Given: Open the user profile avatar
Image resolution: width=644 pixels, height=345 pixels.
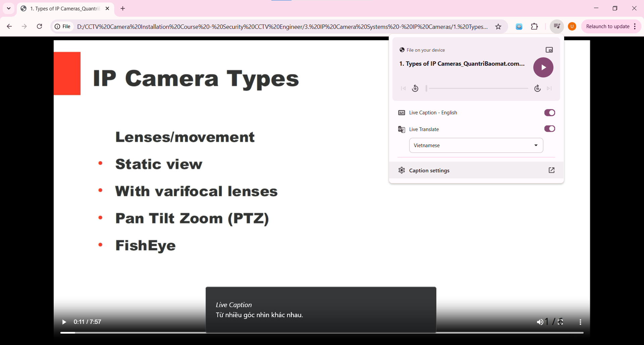Looking at the screenshot, I should [x=572, y=26].
